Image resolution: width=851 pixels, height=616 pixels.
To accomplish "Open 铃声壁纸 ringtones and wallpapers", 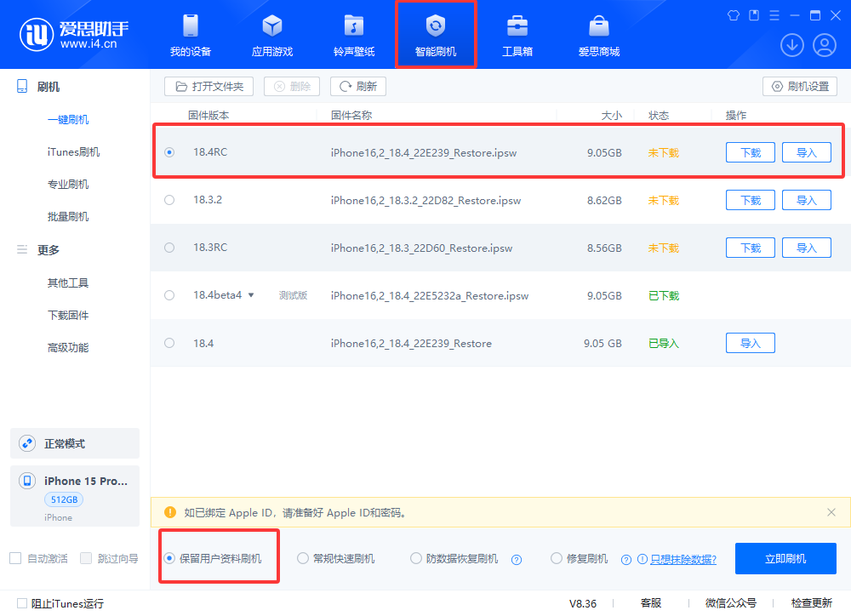I will point(354,34).
